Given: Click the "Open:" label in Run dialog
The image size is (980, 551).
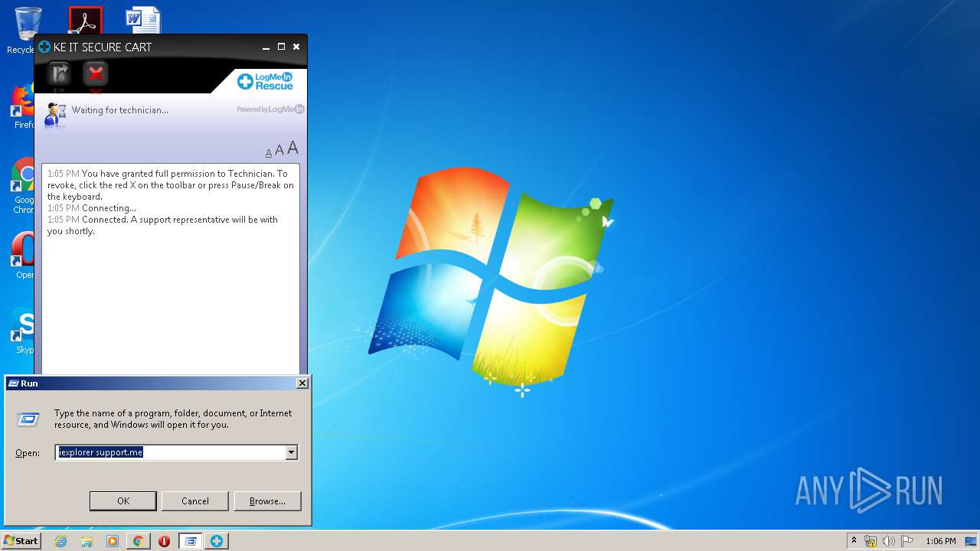Looking at the screenshot, I should pos(28,453).
